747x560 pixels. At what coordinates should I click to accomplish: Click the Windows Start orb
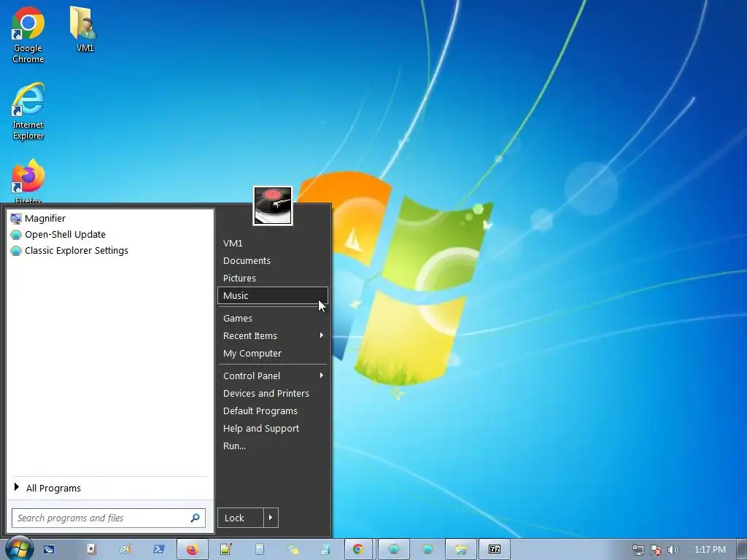(19, 548)
